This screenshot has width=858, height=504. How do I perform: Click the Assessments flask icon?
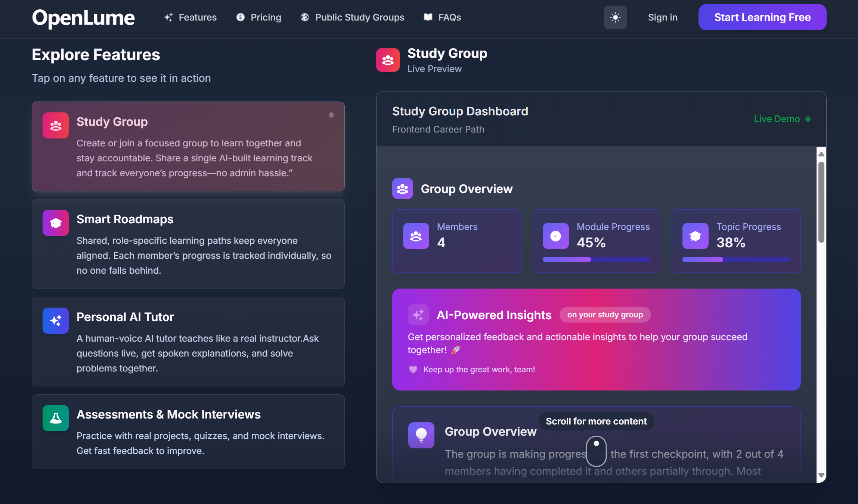[x=56, y=418]
